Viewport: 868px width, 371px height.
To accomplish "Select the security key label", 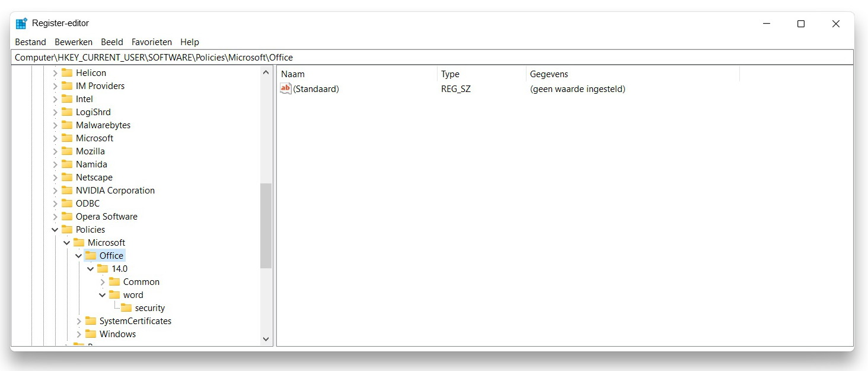I will (x=150, y=308).
